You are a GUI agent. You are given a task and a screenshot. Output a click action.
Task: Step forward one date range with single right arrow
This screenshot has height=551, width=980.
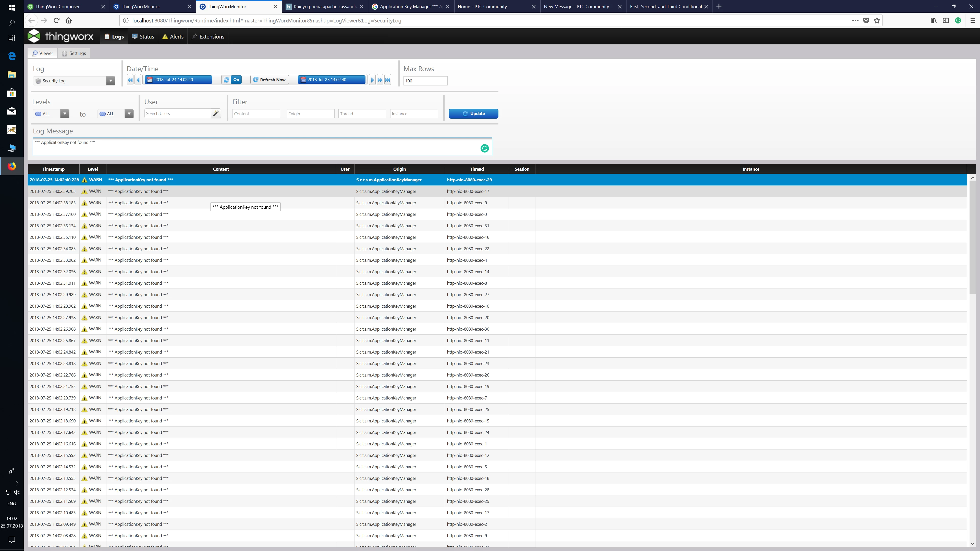pos(372,80)
